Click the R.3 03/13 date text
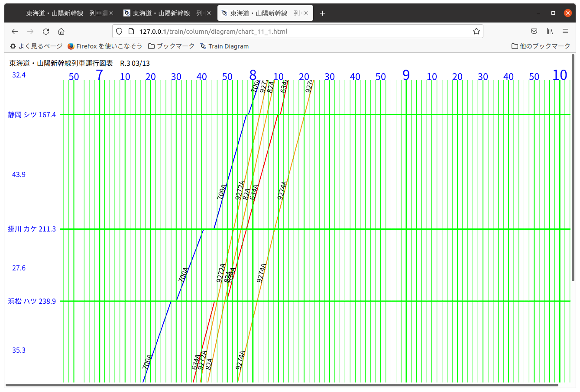The image size is (580, 392). (135, 63)
